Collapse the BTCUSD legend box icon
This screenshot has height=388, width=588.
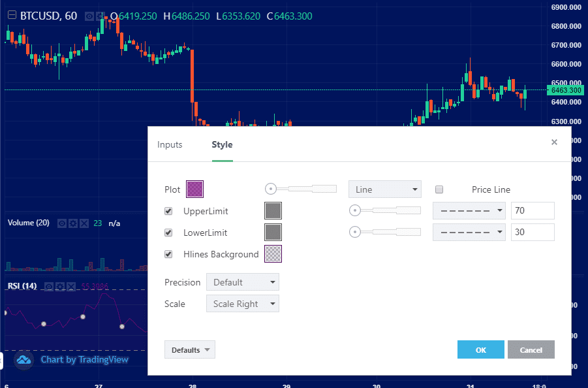[11, 16]
